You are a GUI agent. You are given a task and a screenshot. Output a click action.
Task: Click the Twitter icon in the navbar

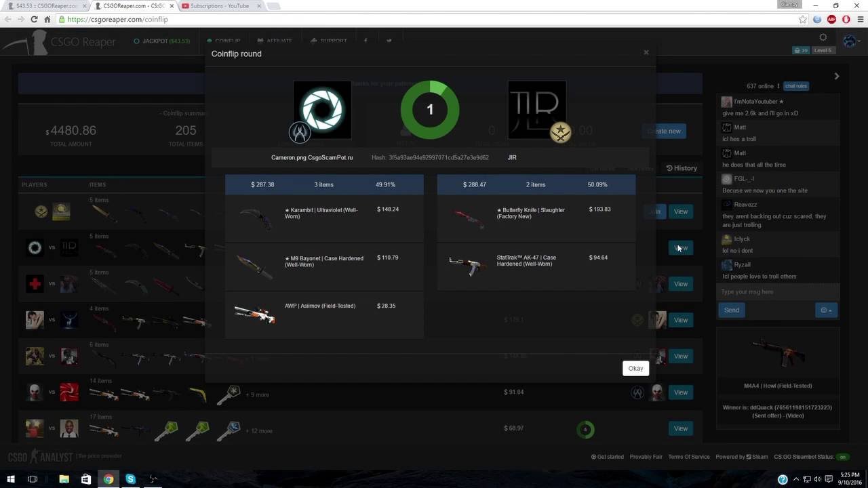point(389,41)
